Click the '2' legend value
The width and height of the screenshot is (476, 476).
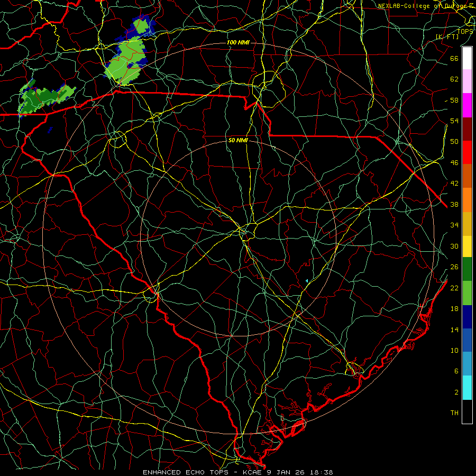(456, 392)
